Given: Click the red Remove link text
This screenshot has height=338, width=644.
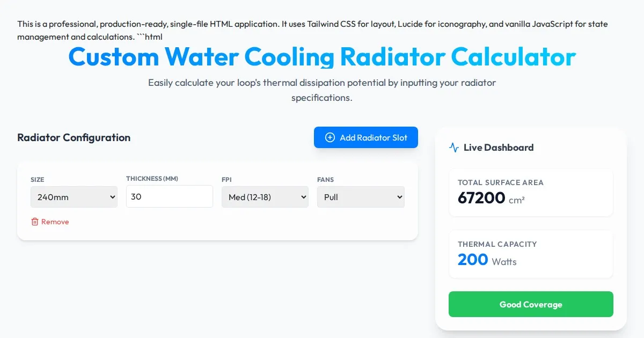Looking at the screenshot, I should tap(55, 222).
